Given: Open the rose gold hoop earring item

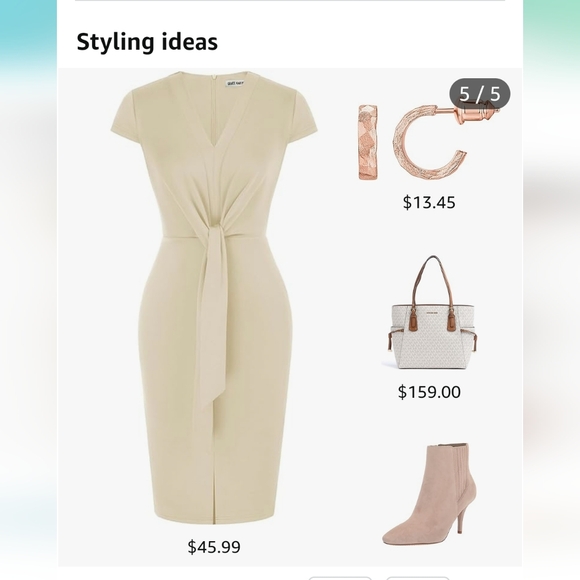Looking at the screenshot, I should pyautogui.click(x=429, y=142).
